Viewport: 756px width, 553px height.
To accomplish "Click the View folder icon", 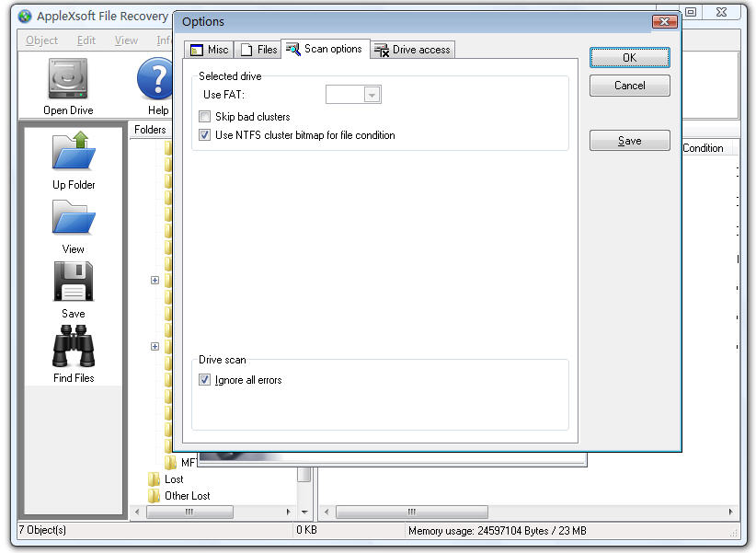I will pos(74,217).
